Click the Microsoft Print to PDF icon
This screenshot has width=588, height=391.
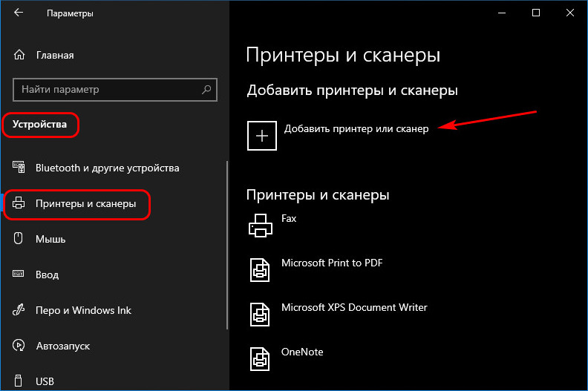click(260, 270)
